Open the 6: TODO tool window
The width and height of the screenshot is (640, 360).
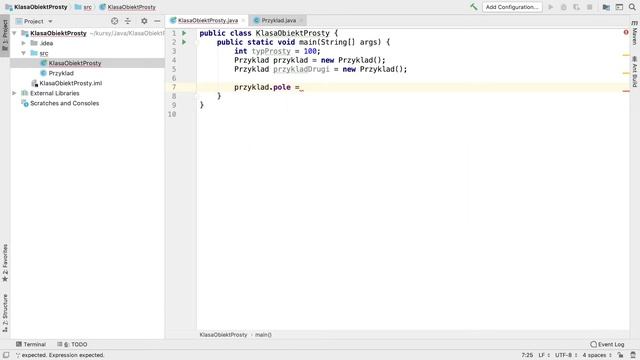(72, 344)
